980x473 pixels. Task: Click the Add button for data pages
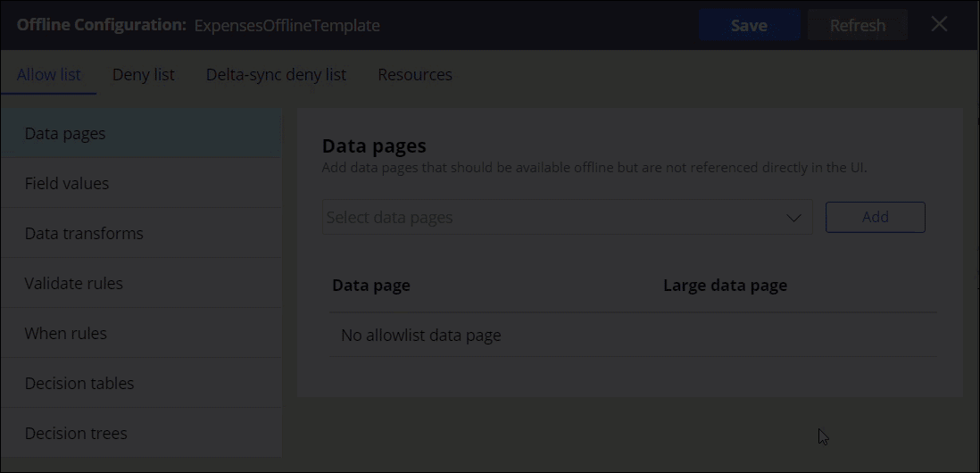[x=875, y=218]
